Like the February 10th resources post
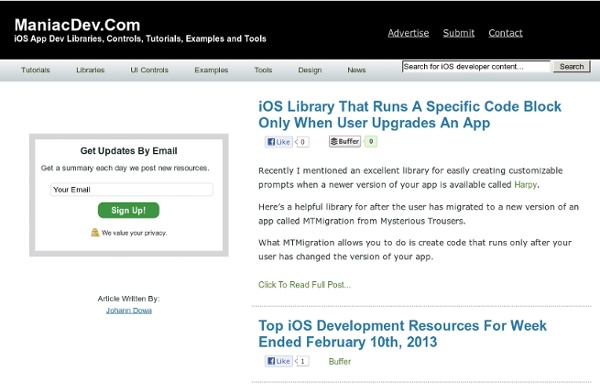This screenshot has width=600, height=386. [279, 361]
